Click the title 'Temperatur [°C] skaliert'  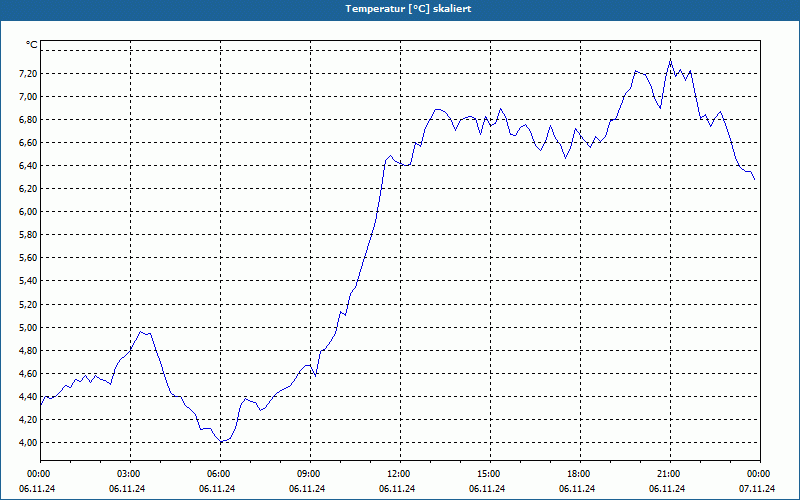[x=408, y=9]
